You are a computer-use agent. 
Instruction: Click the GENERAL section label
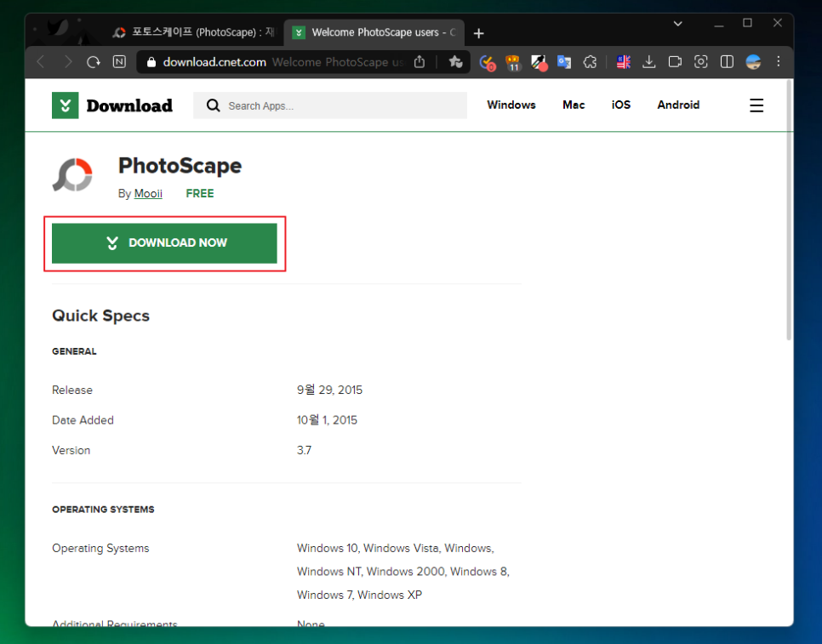74,351
